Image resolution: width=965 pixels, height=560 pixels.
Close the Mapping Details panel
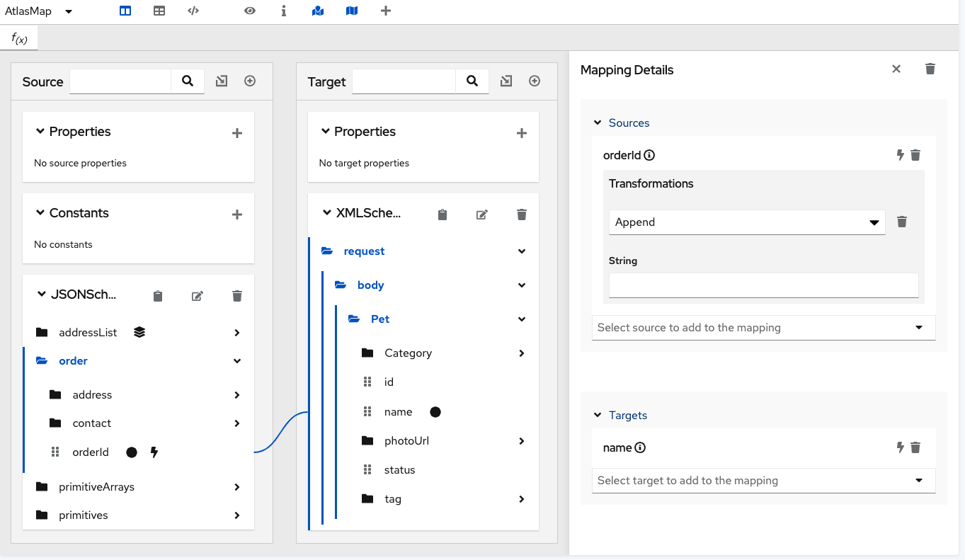point(896,69)
